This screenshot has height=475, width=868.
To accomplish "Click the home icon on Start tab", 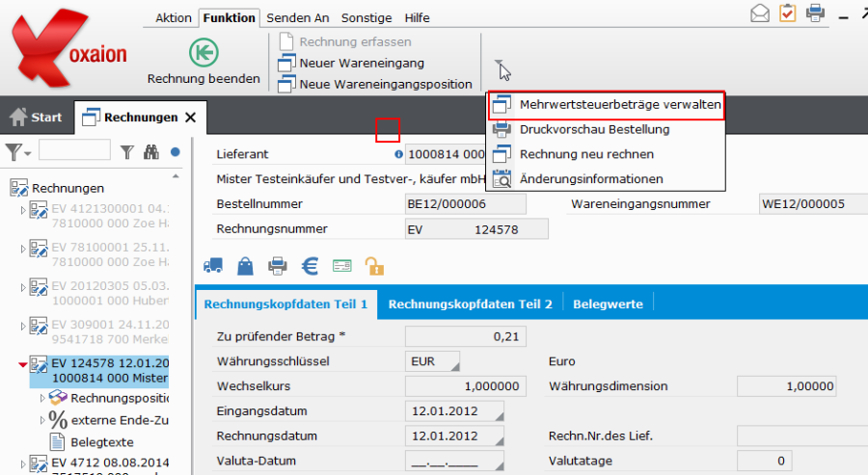I will coord(18,117).
